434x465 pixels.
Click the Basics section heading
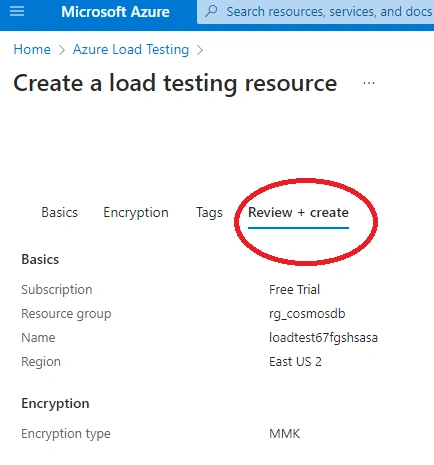click(40, 259)
